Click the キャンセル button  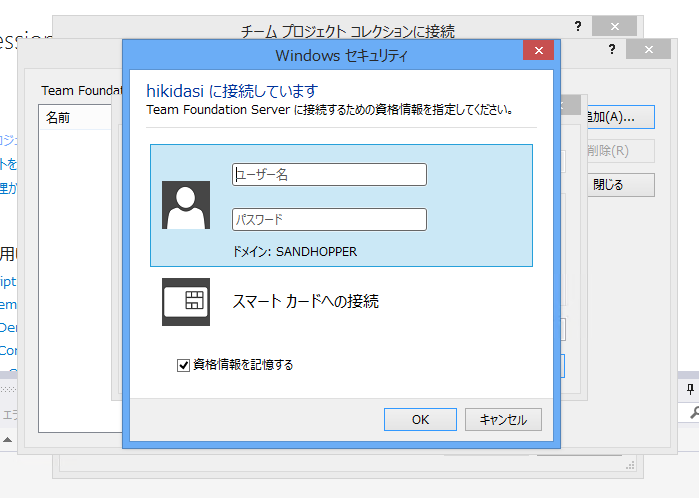tap(503, 420)
